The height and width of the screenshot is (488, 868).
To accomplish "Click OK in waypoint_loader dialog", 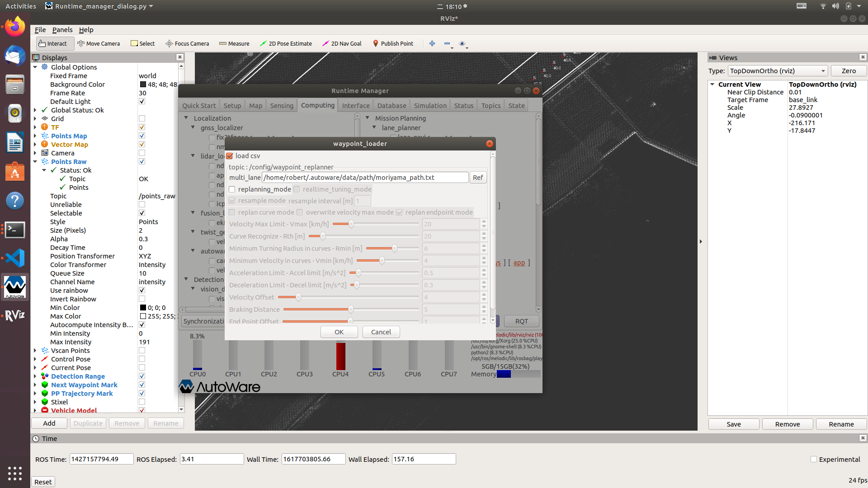I will (339, 332).
